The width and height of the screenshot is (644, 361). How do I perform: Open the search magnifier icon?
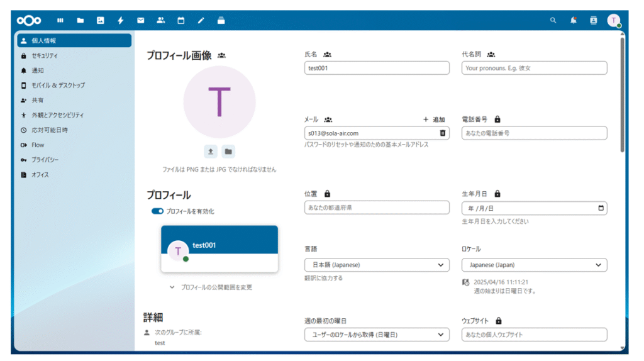(553, 20)
